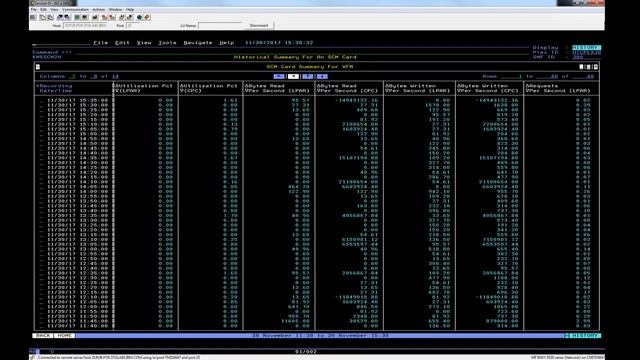Click the time range bar 30 November 11:38
Viewport: 640px width, 360px height.
tap(320, 336)
